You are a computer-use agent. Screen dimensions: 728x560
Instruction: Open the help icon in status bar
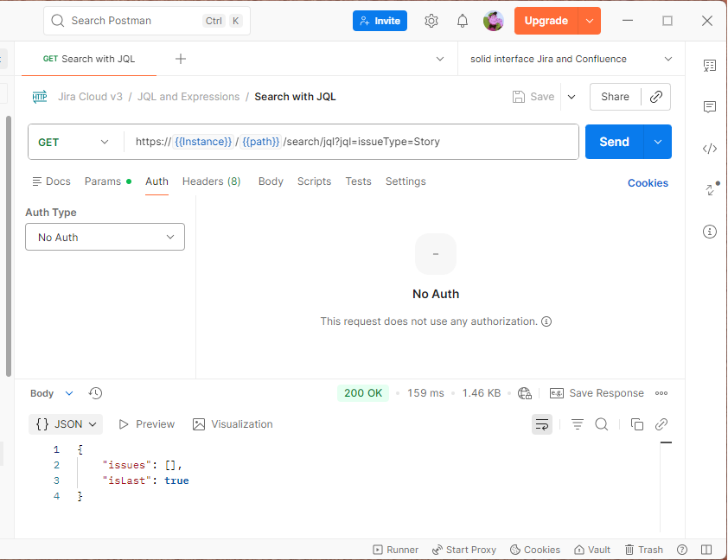(681, 550)
